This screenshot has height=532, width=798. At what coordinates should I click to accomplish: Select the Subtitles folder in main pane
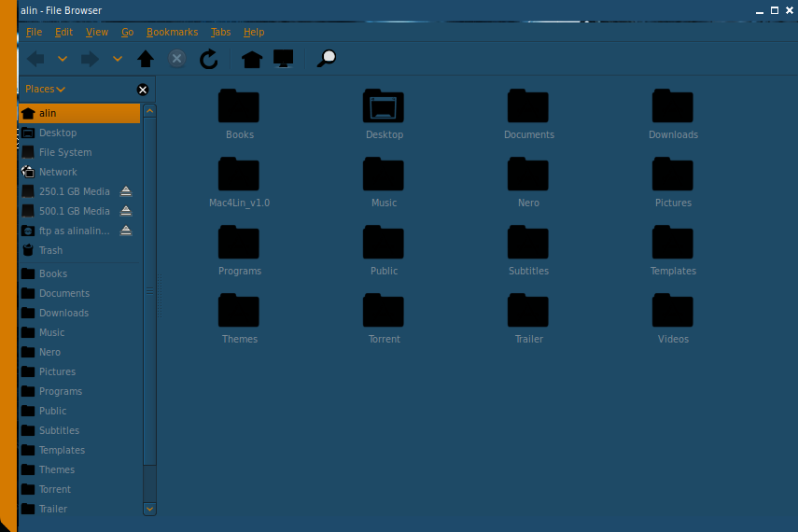(528, 243)
